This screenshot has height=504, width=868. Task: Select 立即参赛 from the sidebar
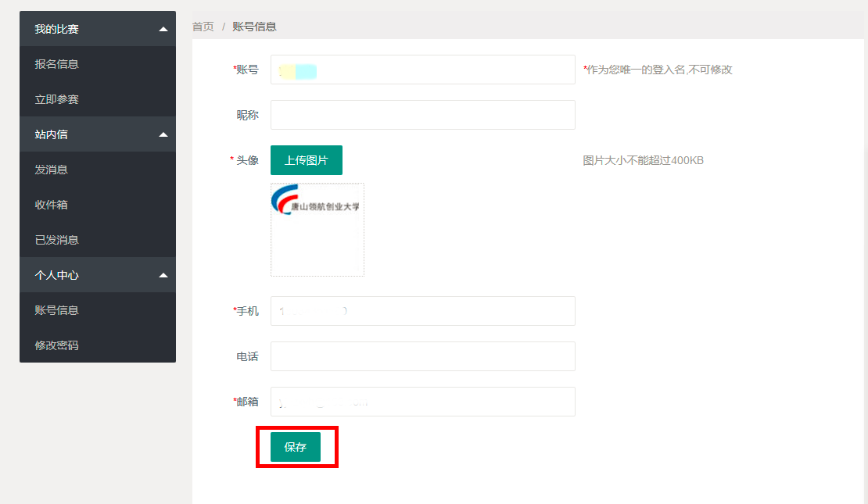click(57, 99)
